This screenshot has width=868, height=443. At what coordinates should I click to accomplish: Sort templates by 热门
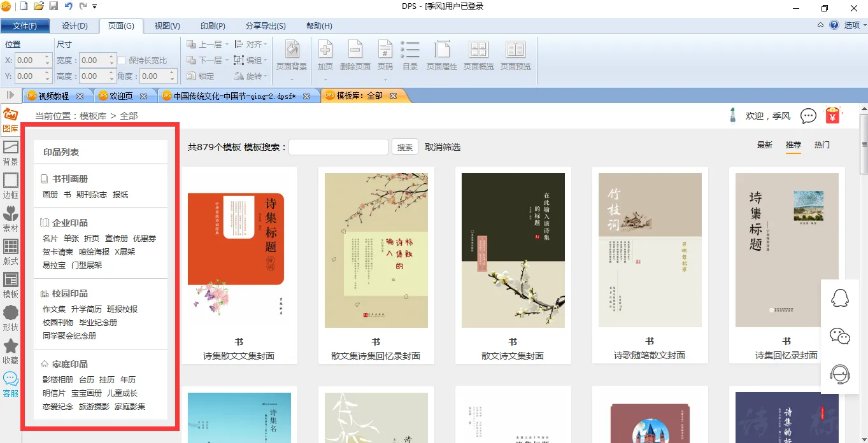(822, 145)
